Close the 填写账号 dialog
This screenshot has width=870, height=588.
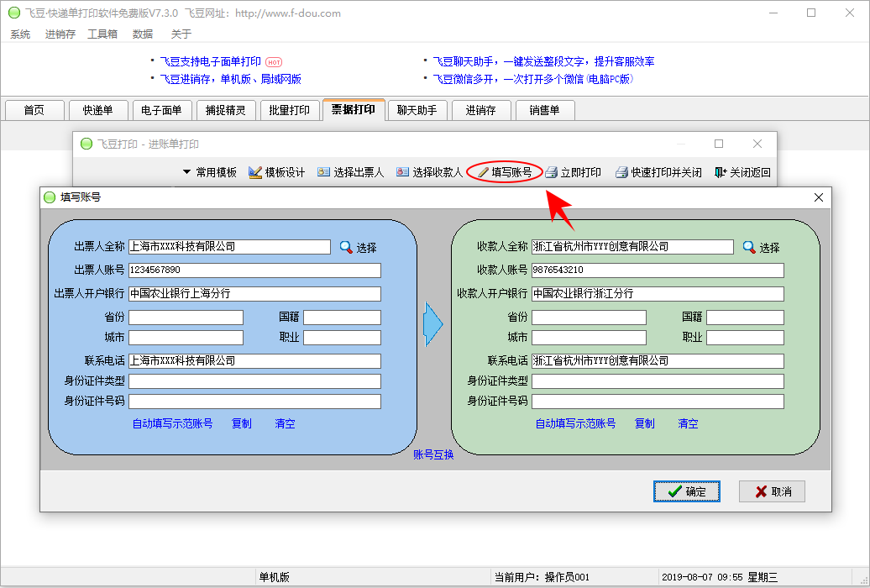[x=819, y=197]
